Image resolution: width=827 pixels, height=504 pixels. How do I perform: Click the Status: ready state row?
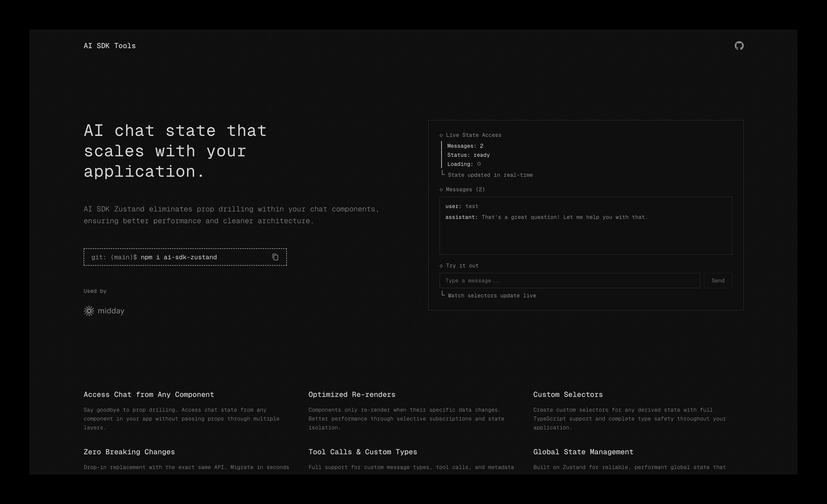coord(468,155)
